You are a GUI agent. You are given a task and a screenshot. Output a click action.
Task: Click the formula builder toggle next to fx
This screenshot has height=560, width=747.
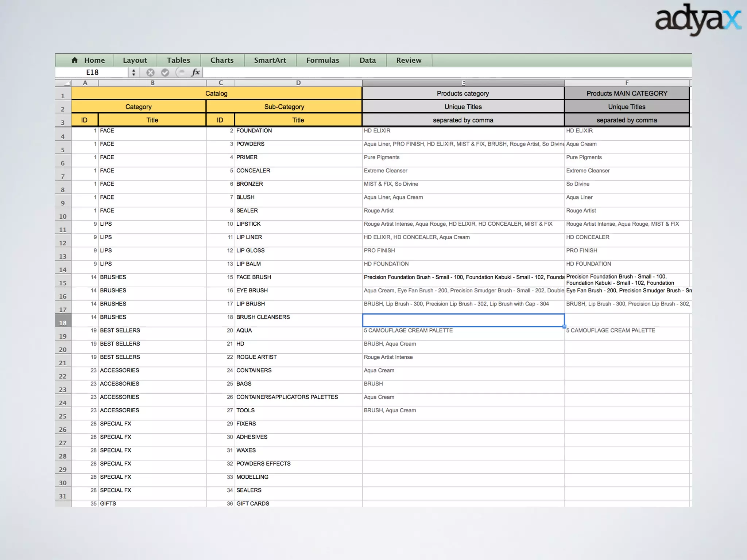pyautogui.click(x=181, y=72)
